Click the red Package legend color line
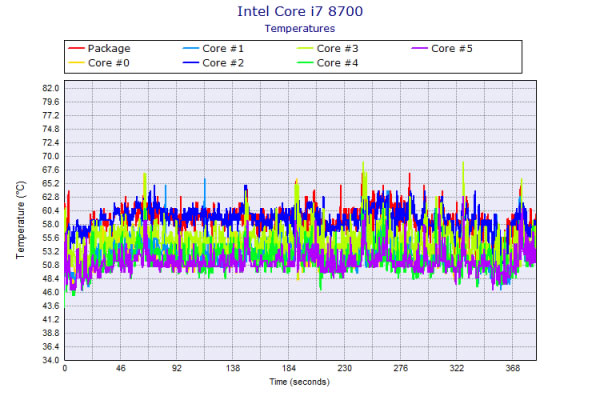Image resolution: width=600 pixels, height=400 pixels. (x=76, y=49)
